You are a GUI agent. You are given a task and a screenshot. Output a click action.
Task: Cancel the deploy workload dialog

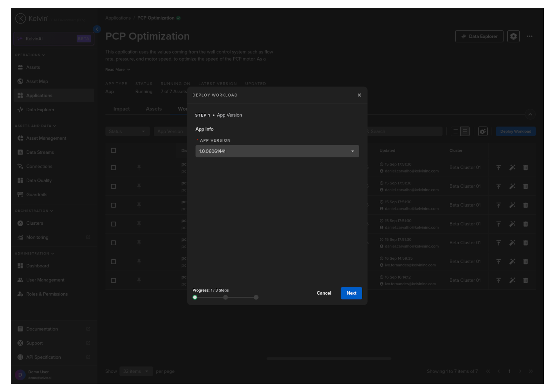323,293
